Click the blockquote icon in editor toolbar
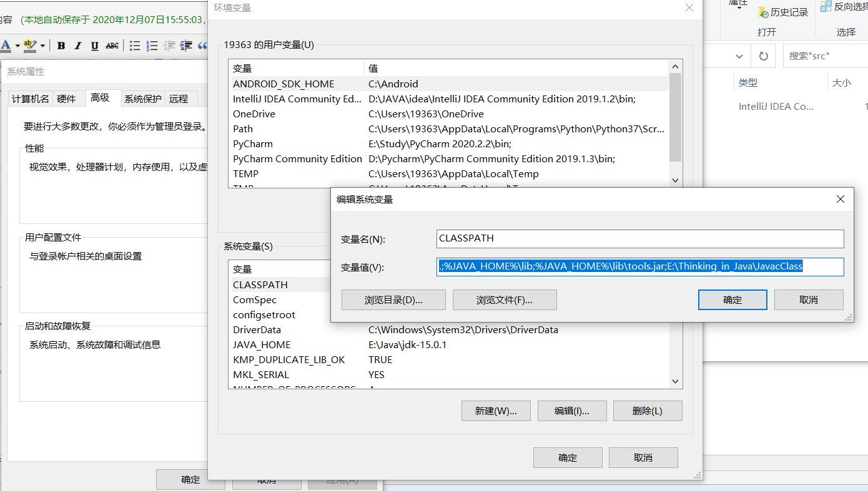The height and width of the screenshot is (491, 868). (x=202, y=46)
